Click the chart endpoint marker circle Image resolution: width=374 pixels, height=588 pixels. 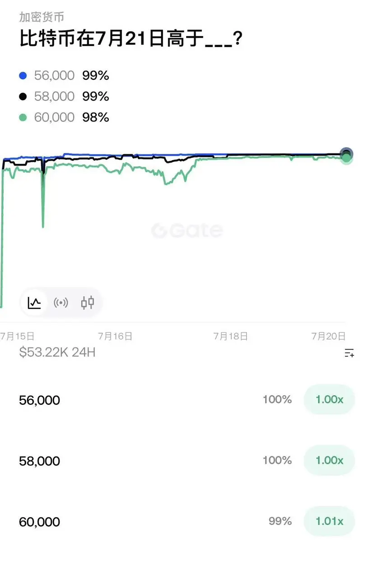(x=346, y=155)
